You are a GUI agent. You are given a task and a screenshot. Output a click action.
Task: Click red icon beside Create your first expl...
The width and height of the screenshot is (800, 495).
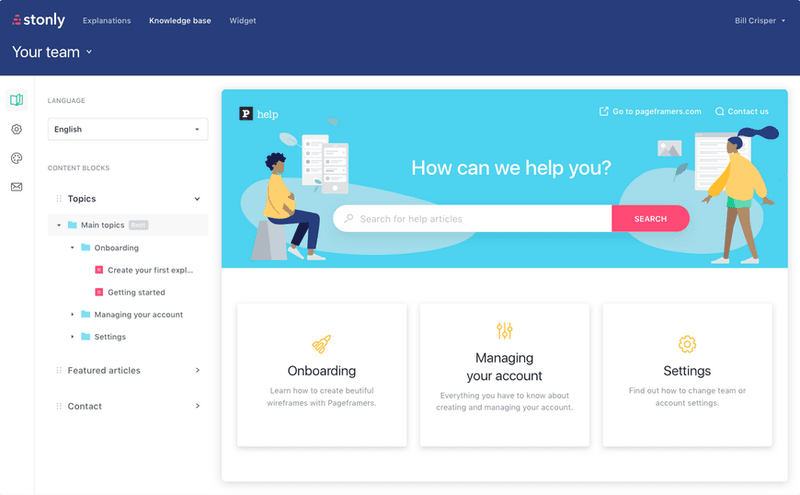click(x=99, y=270)
